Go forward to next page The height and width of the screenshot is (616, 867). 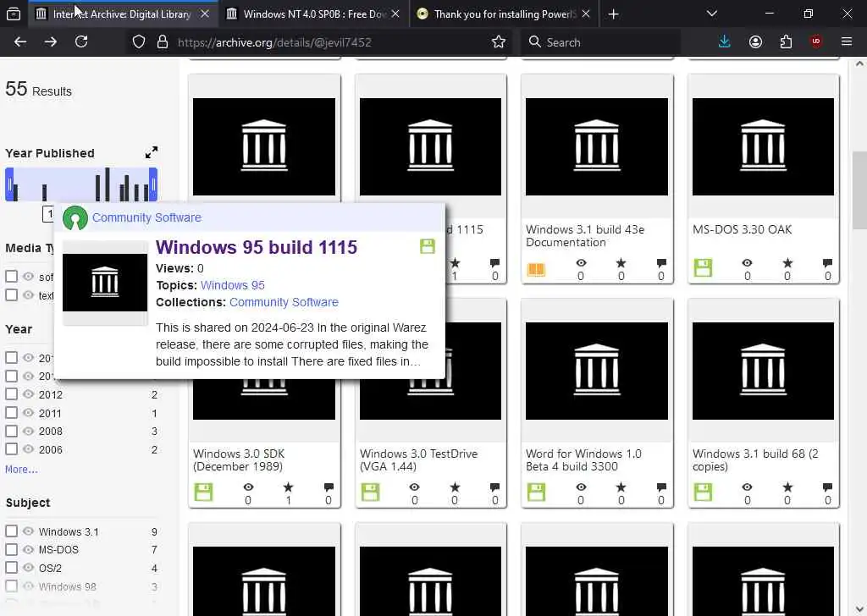[x=50, y=42]
